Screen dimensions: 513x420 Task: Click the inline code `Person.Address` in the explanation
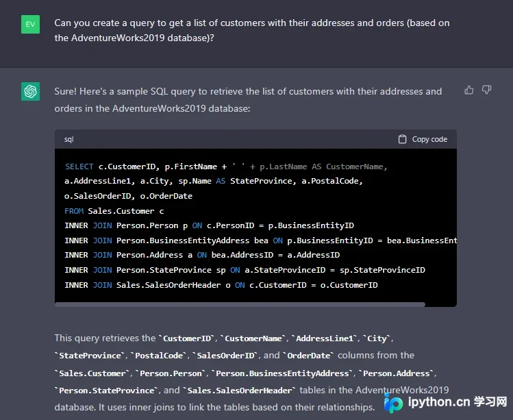(396, 373)
